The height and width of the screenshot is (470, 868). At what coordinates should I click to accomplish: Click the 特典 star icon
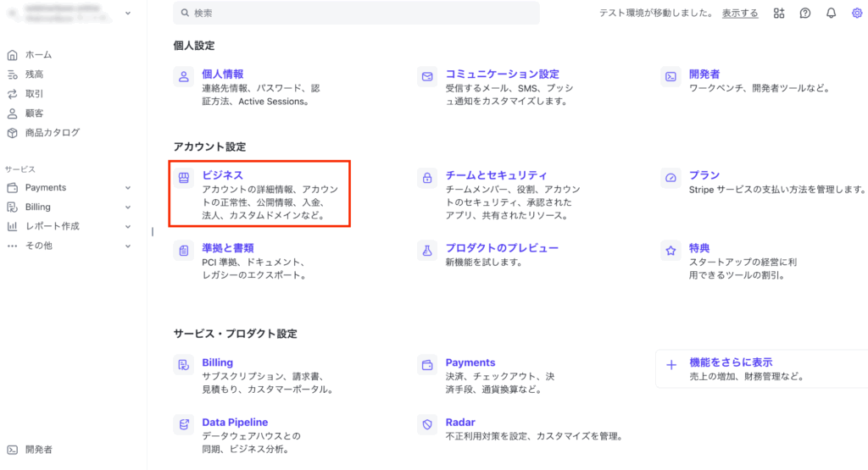[x=670, y=251]
